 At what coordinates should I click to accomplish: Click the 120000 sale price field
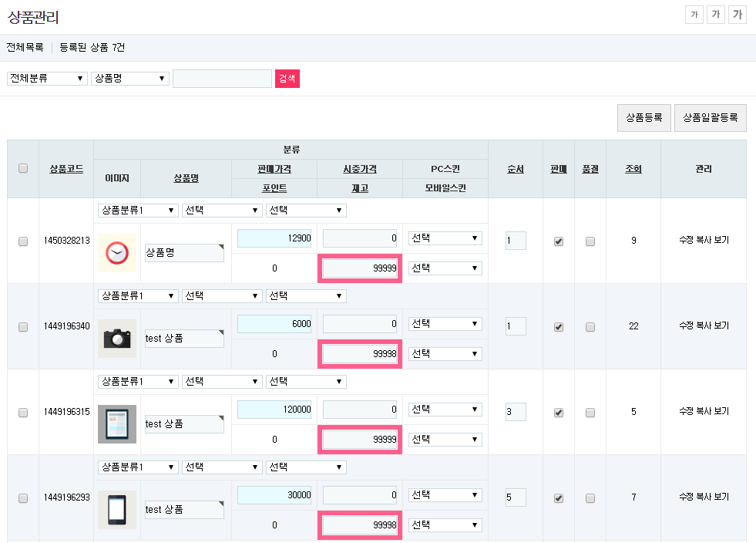[274, 410]
